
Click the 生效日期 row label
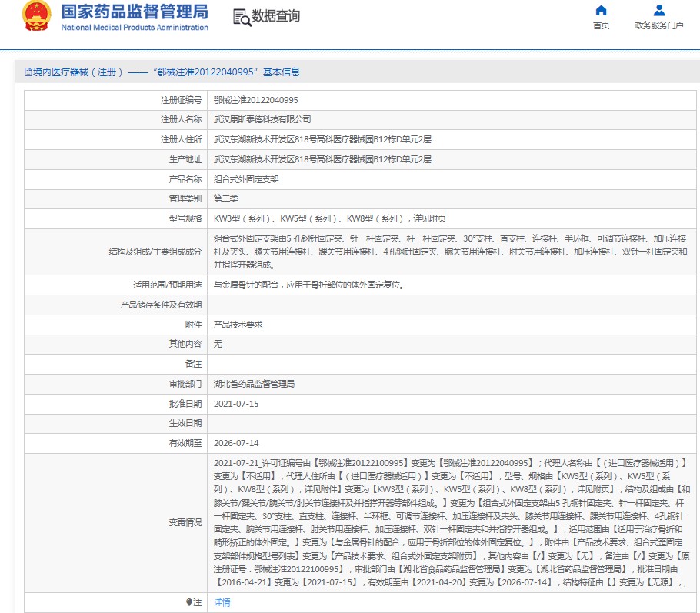[x=185, y=423]
